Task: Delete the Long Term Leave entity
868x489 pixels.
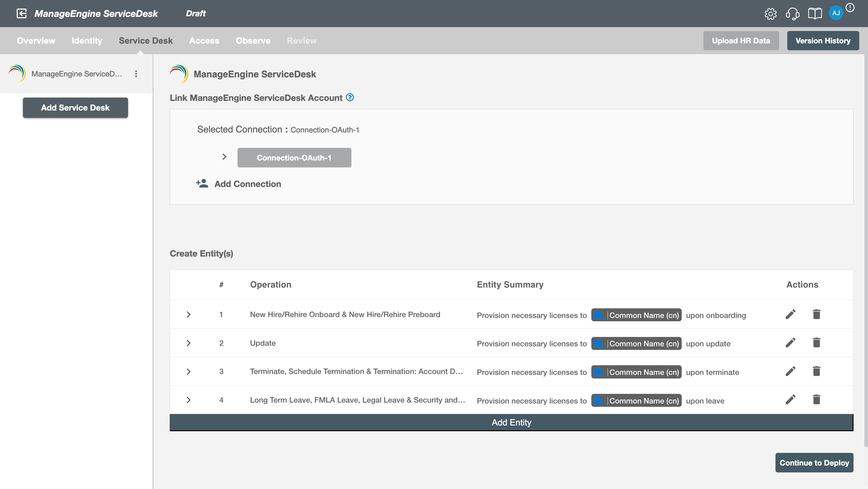Action: point(816,400)
